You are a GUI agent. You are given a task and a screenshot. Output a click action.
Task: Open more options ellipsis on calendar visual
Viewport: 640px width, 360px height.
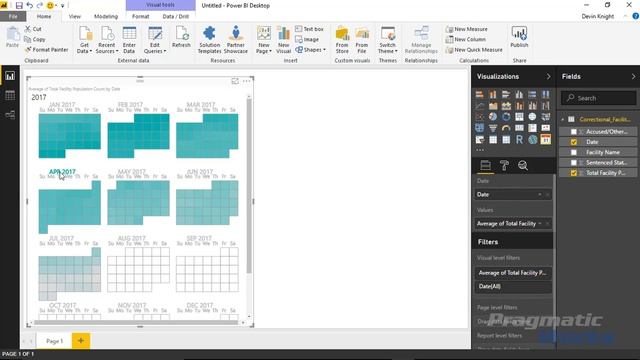click(247, 81)
